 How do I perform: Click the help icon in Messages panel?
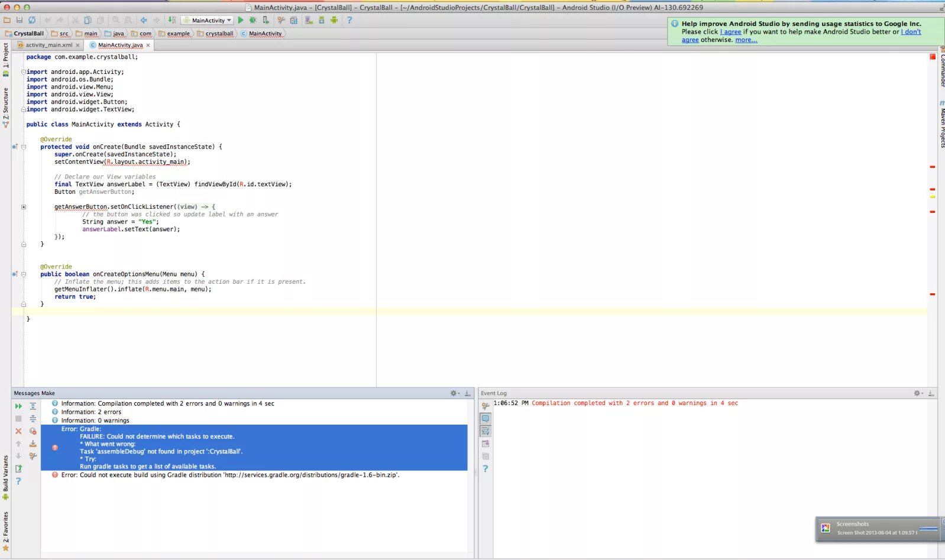click(18, 481)
